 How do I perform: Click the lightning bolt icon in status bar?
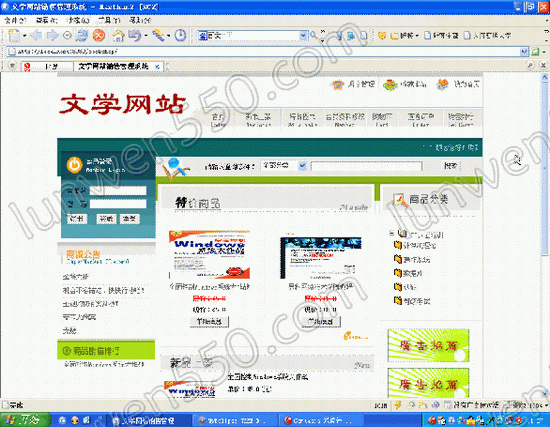tap(398, 405)
